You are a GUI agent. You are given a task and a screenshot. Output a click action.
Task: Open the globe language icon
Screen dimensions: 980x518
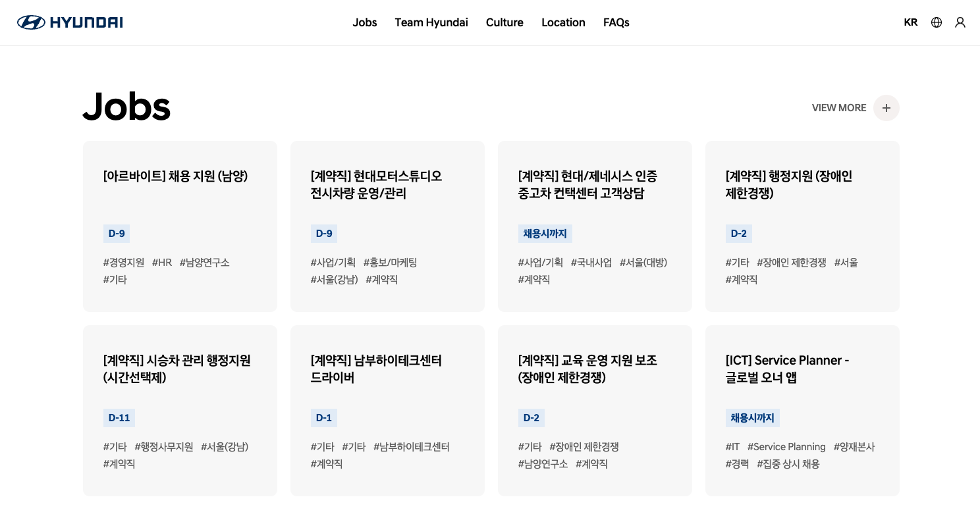[x=937, y=22]
